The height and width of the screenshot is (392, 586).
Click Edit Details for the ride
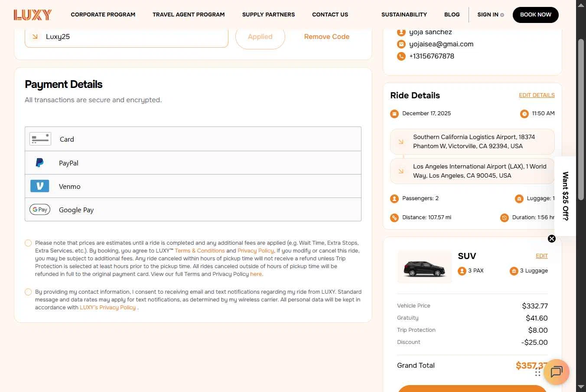tap(537, 95)
